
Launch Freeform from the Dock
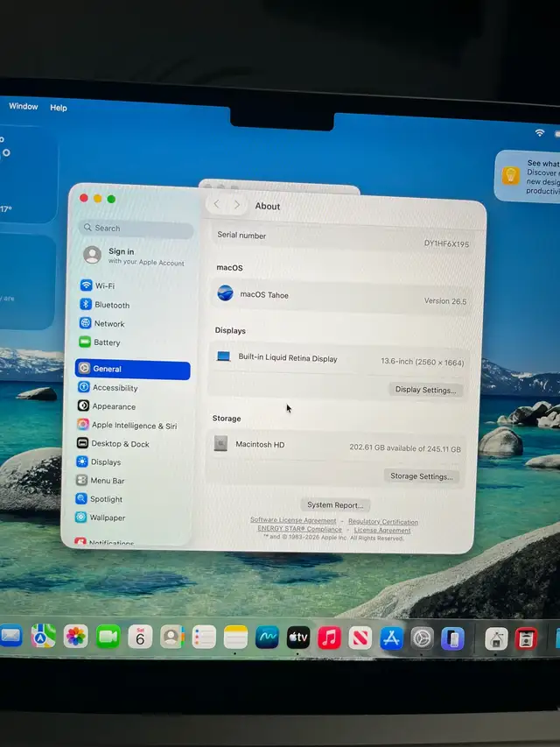click(x=267, y=638)
